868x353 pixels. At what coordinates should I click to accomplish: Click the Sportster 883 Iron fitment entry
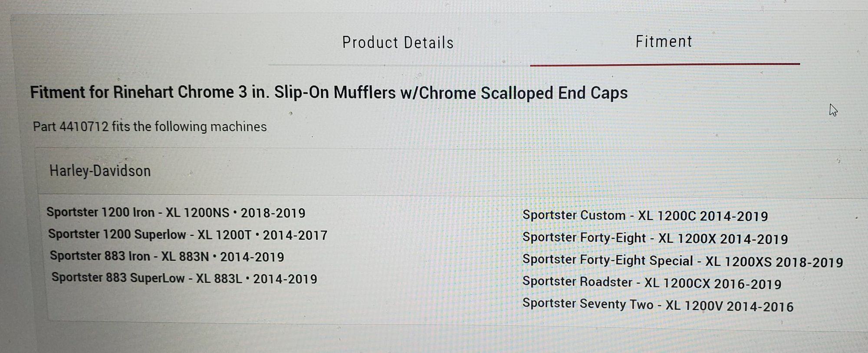click(167, 257)
